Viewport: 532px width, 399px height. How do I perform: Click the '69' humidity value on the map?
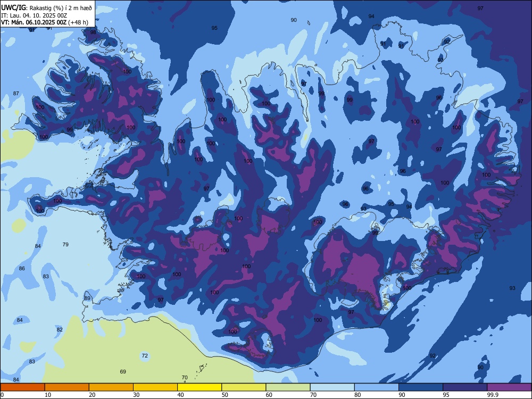pyautogui.click(x=123, y=371)
